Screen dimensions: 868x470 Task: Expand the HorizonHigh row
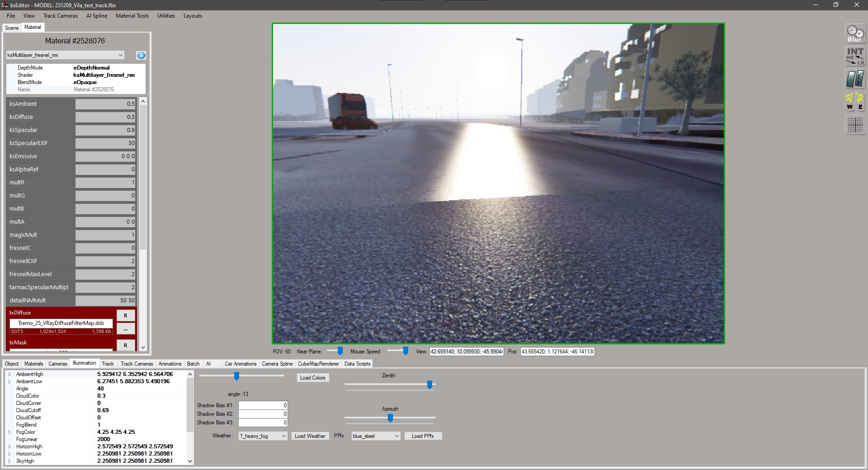[x=9, y=446]
